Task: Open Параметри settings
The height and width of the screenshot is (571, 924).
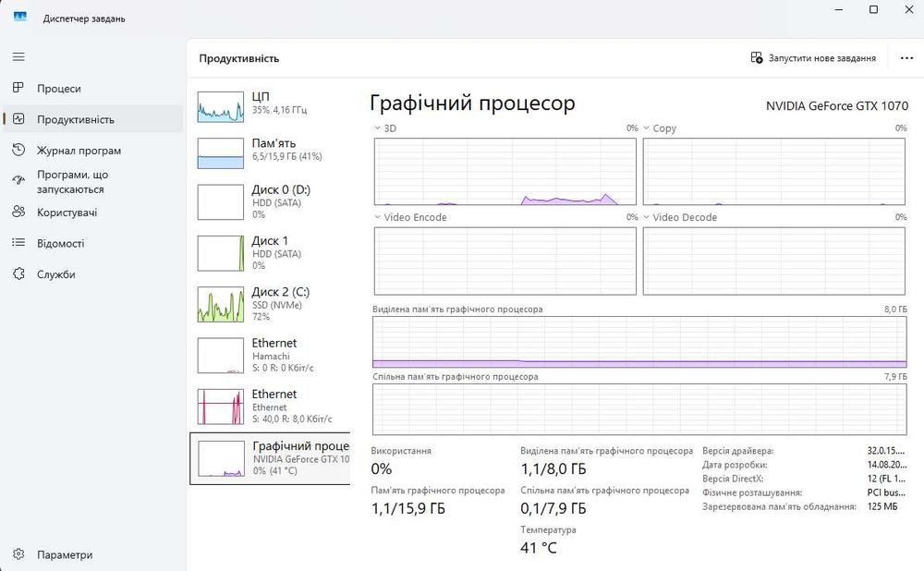Action: [93, 554]
